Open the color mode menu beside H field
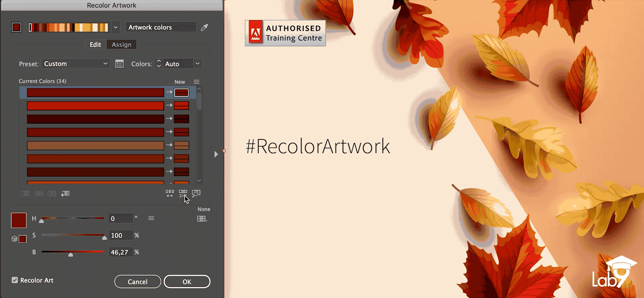 [151, 218]
